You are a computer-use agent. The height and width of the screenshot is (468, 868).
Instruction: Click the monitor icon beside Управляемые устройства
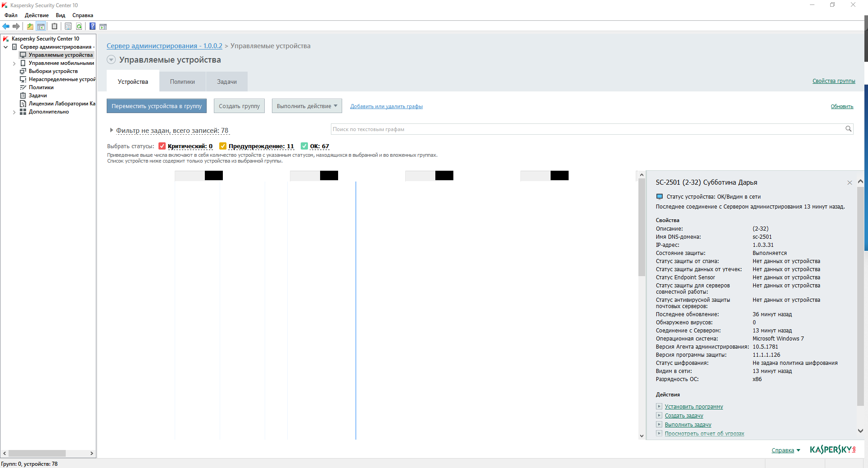point(23,55)
